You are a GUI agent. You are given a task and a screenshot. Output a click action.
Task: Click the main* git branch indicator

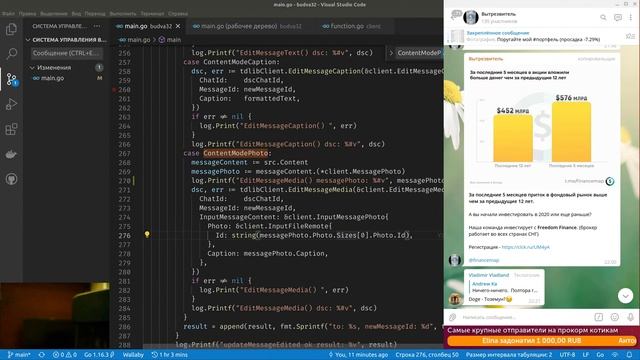coord(19,355)
